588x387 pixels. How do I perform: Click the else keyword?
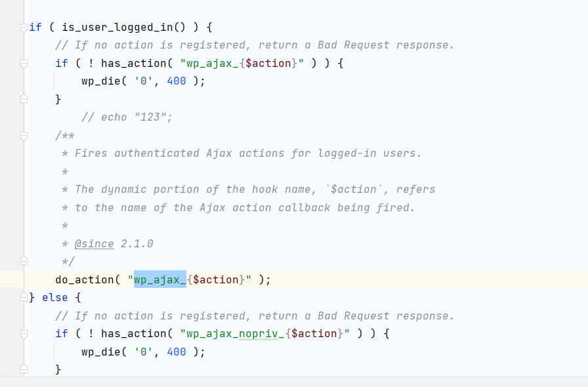pos(55,298)
